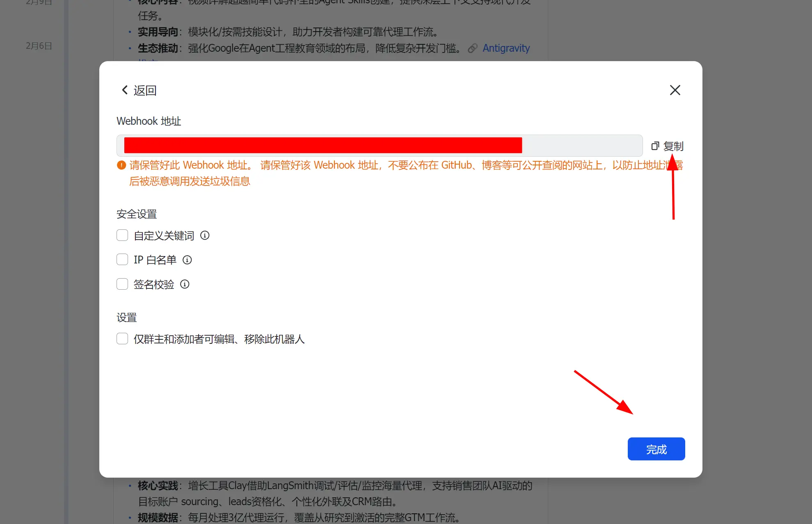The width and height of the screenshot is (812, 524).
Task: Click the orange warning icon
Action: [x=121, y=165]
